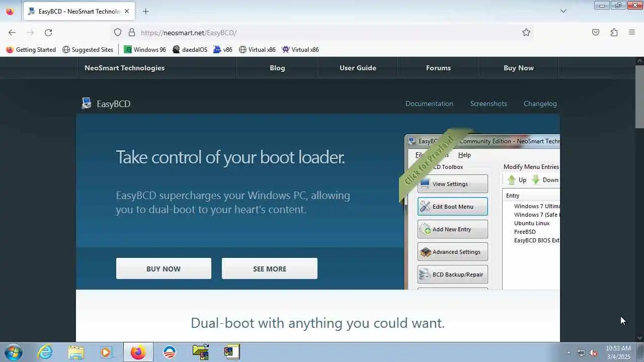This screenshot has height=362, width=644.
Task: Open the Windows Start button
Action: [13, 352]
